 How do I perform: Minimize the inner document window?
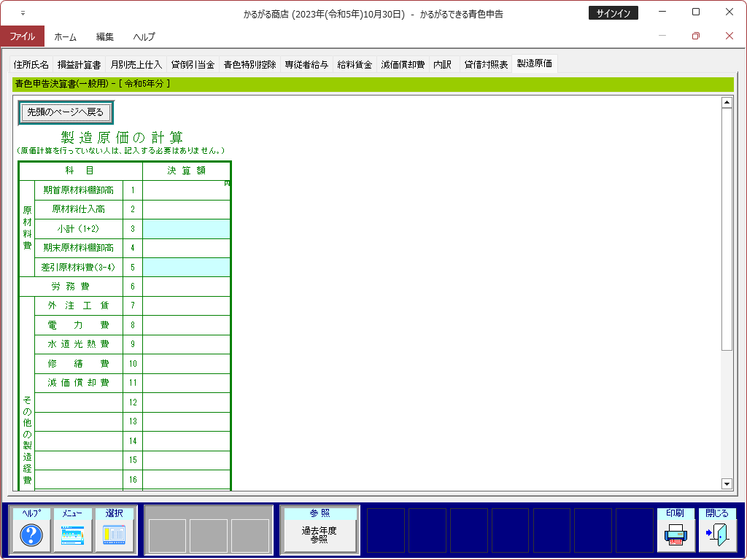[x=662, y=36]
